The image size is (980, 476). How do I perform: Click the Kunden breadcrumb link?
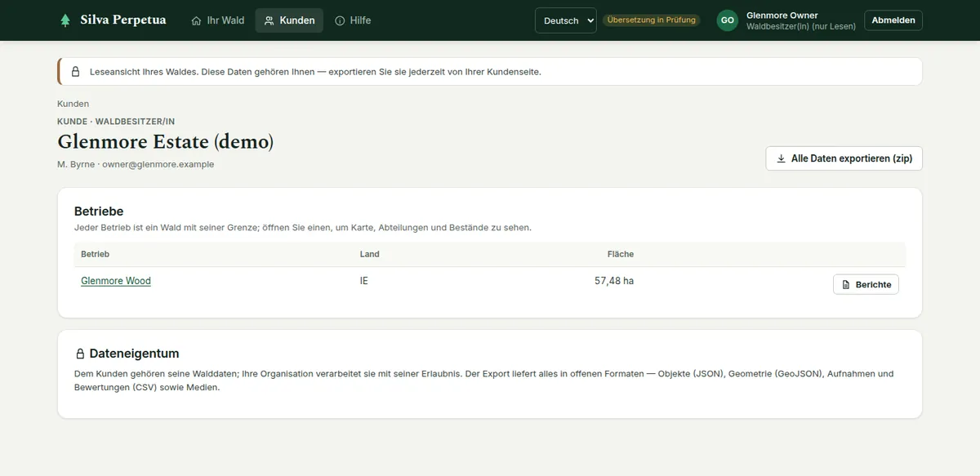[x=73, y=104]
